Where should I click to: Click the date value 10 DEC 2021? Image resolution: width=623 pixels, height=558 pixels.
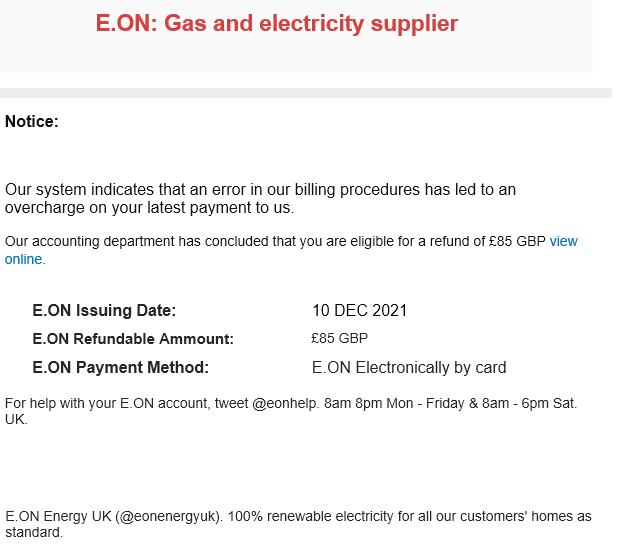click(x=360, y=310)
